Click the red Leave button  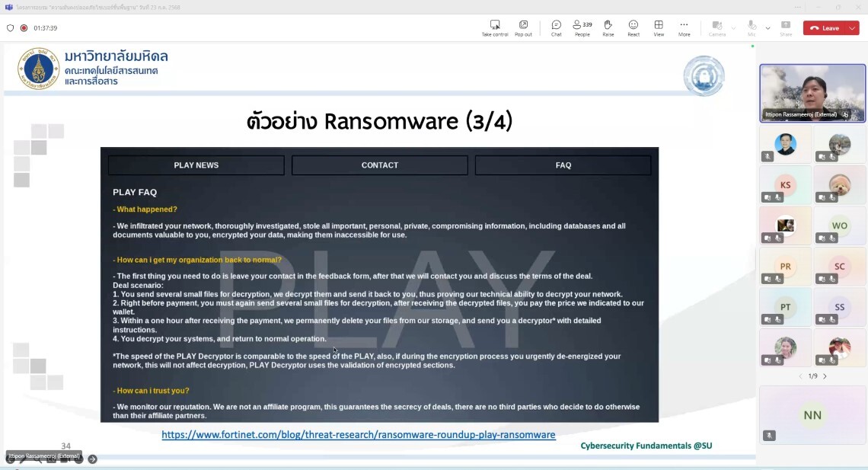(x=824, y=28)
